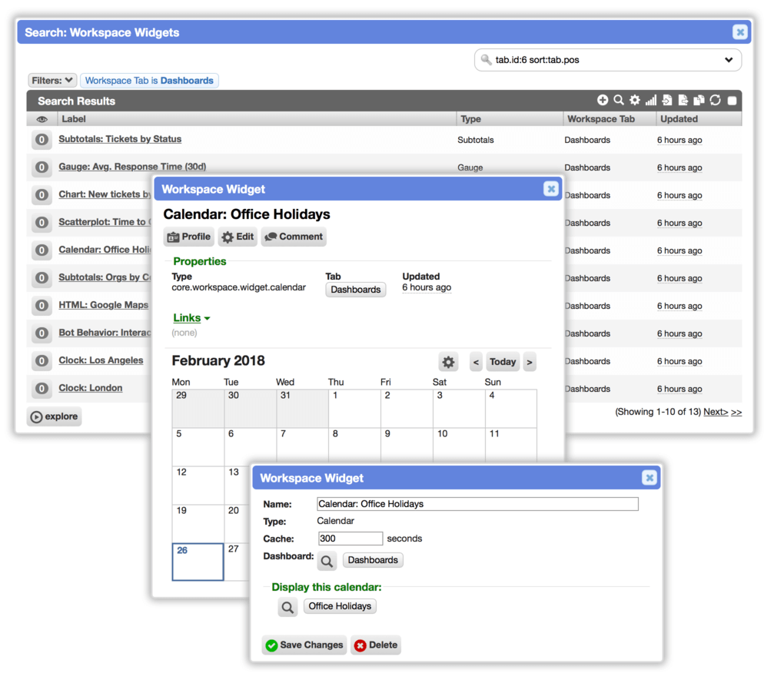Click Save Changes button
Viewport: 784px width, 683px height.
coord(304,645)
